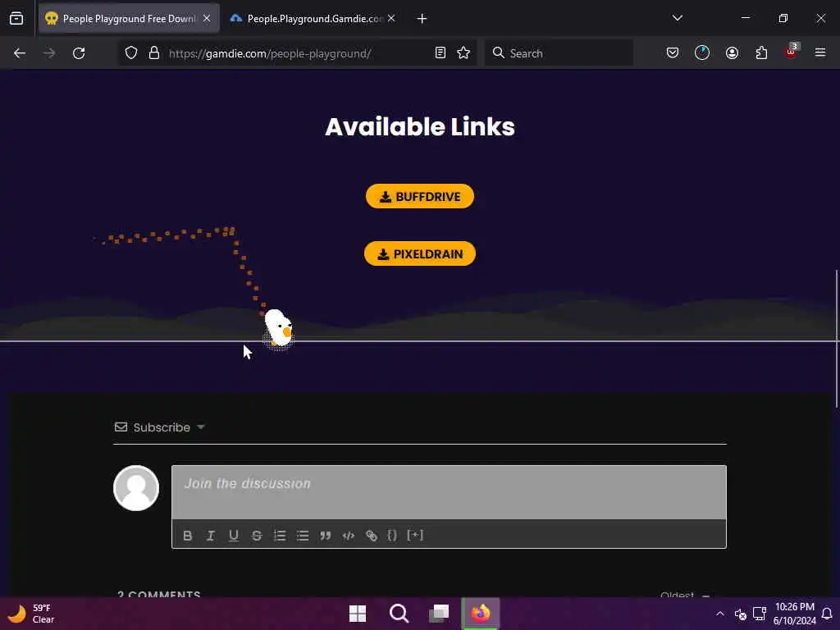
Task: Close the People Playground Free Download tab
Action: pos(207,19)
